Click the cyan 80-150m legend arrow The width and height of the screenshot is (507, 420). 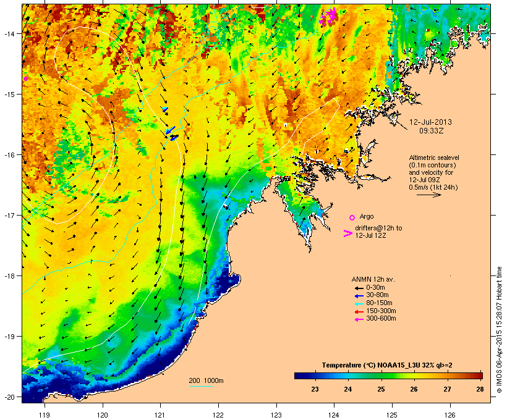point(359,304)
